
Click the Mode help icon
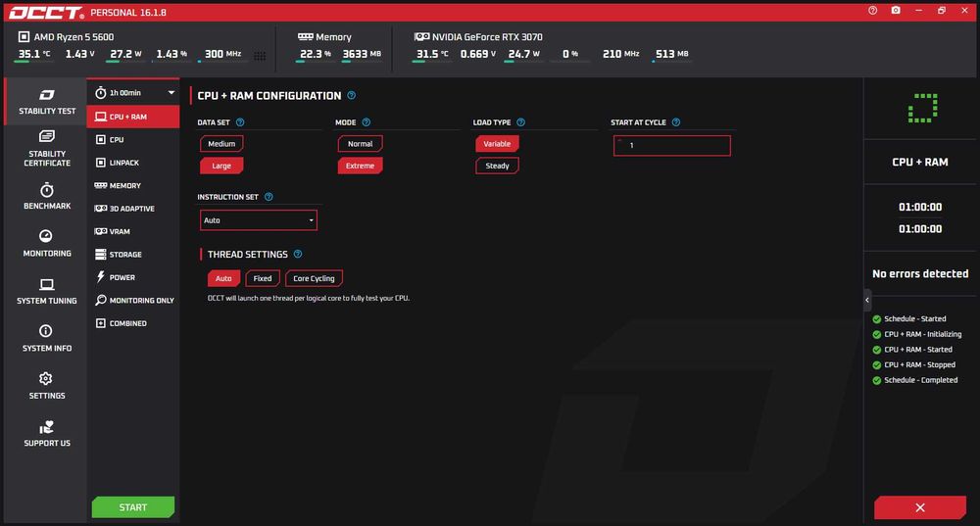click(367, 122)
